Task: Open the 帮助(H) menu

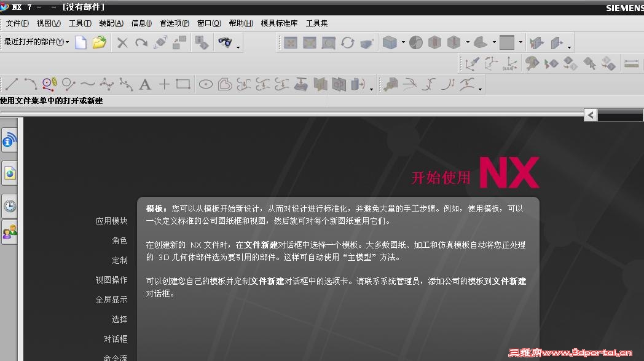Action: [x=241, y=23]
